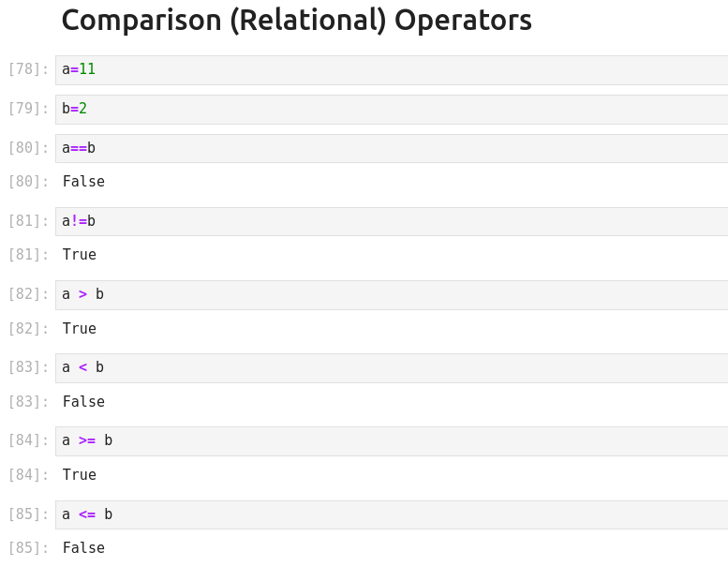Click the Comparison (Relational) Operators heading
The image size is (728, 581).
tap(296, 20)
